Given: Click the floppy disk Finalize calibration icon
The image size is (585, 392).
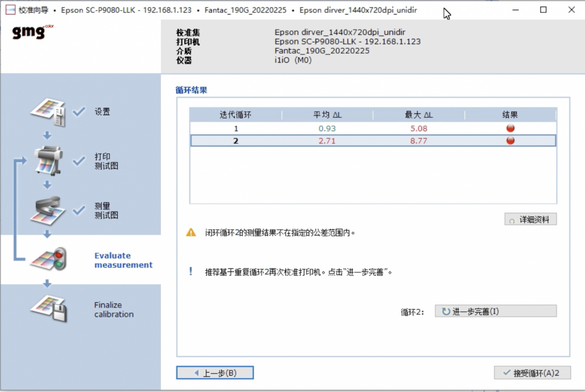Looking at the screenshot, I should pos(49,309).
